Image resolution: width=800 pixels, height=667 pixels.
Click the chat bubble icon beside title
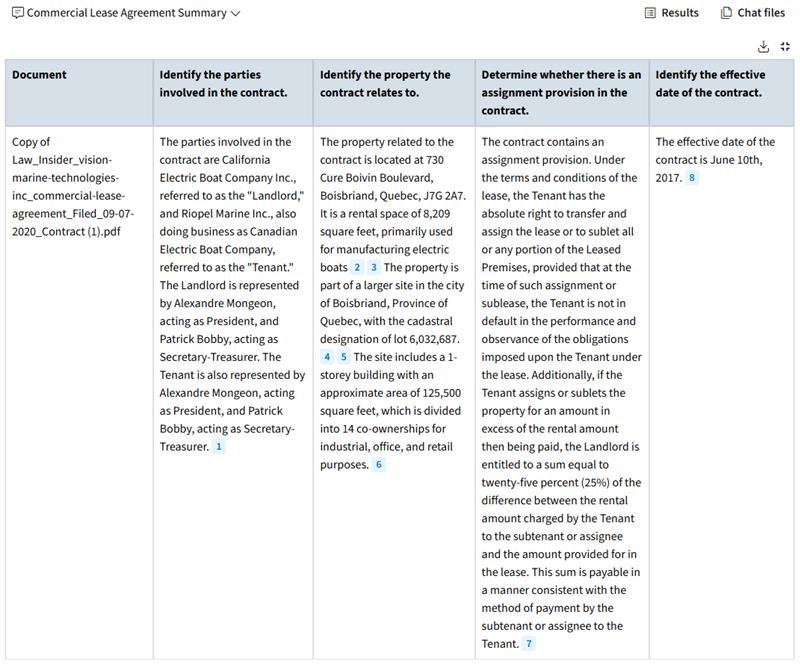click(x=17, y=13)
